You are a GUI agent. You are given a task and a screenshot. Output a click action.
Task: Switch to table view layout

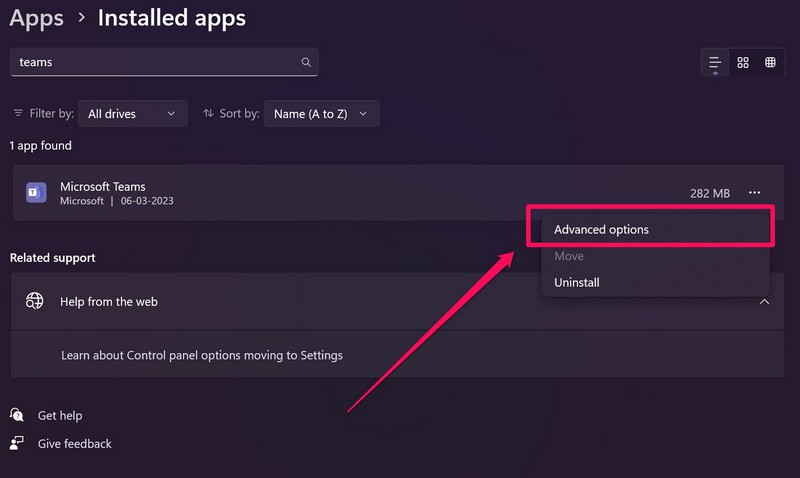pos(770,62)
